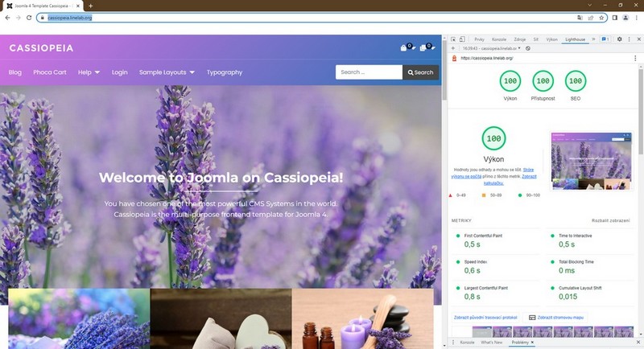The height and width of the screenshot is (349, 644).
Task: Switch to the Konzole DevTools tab
Action: 499,39
